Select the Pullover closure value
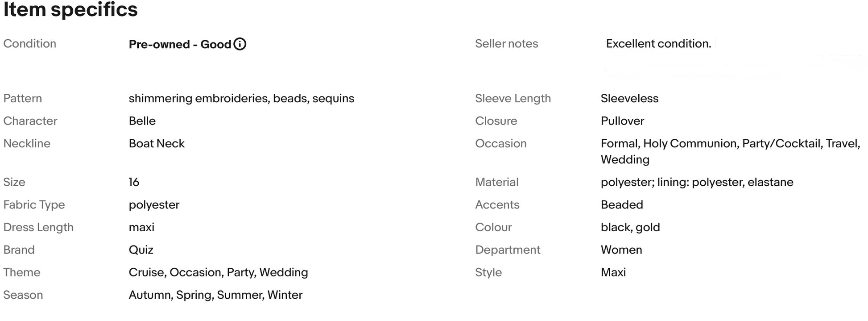Viewport: 868px width, 321px height. 622,121
